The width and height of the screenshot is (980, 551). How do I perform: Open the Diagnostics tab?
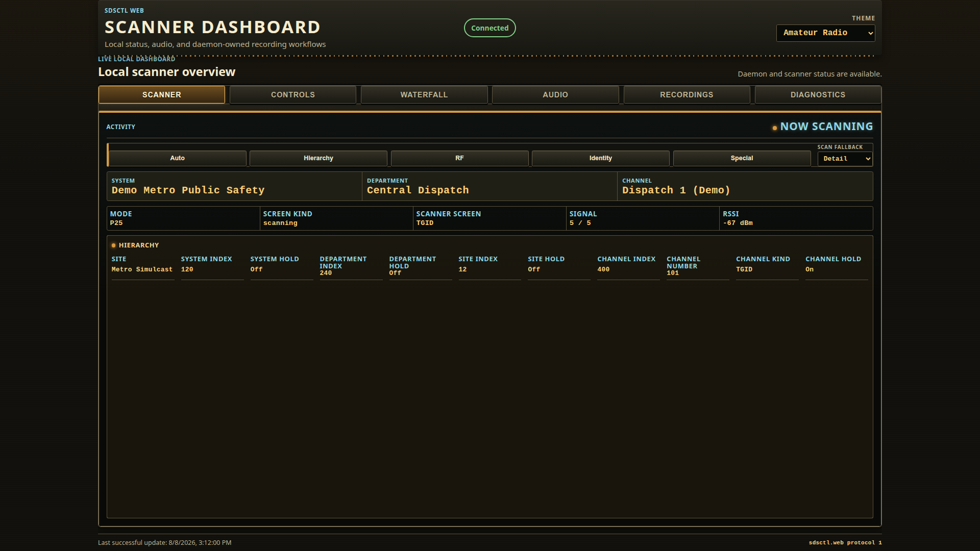coord(818,95)
